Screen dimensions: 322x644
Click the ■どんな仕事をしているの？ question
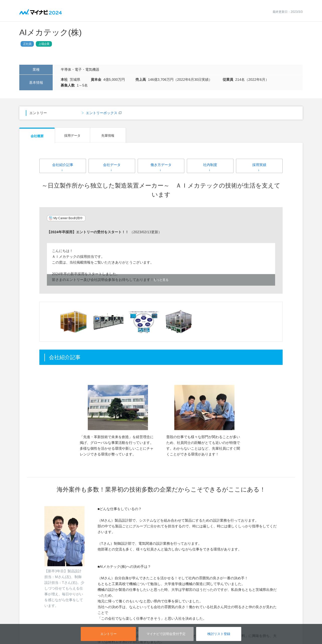[x=120, y=509]
